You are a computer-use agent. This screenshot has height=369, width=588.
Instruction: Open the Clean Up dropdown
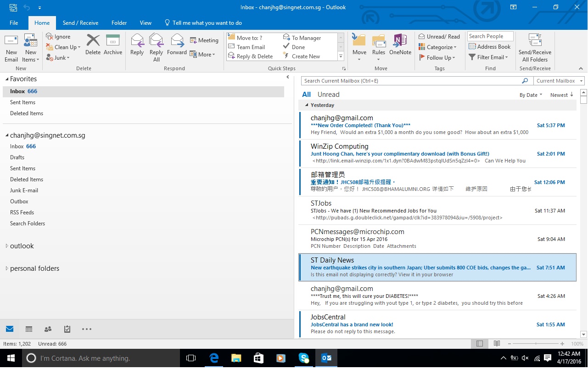[x=63, y=47]
